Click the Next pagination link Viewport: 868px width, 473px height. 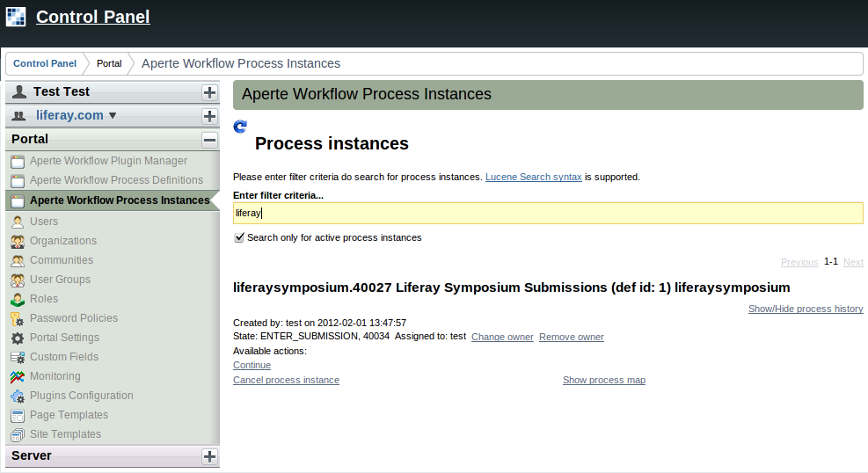tap(853, 262)
